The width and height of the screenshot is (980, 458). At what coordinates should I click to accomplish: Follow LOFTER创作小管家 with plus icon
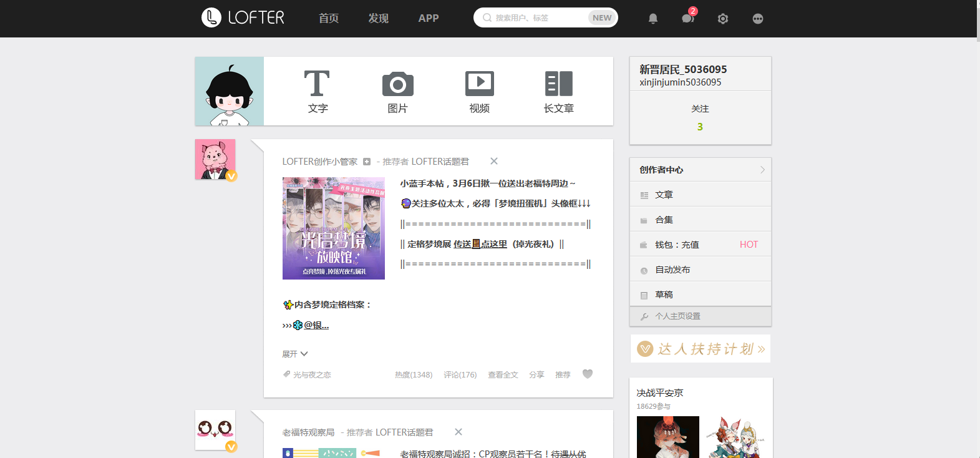367,162
